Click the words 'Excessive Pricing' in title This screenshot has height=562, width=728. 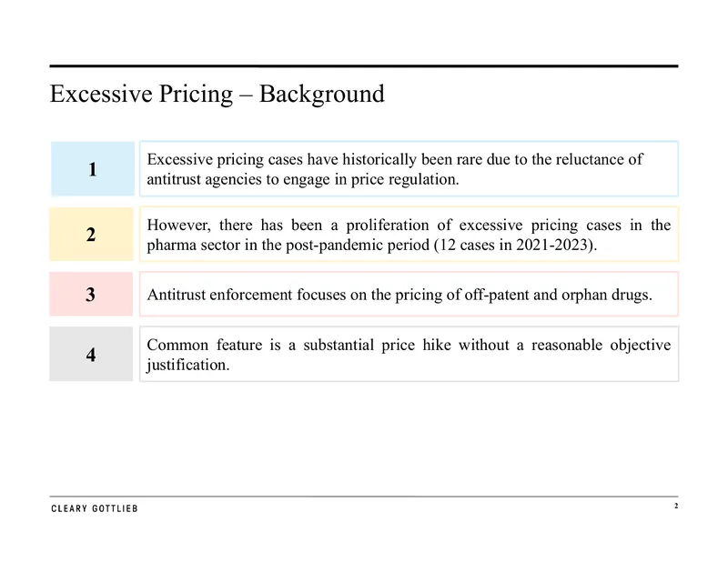[142, 95]
